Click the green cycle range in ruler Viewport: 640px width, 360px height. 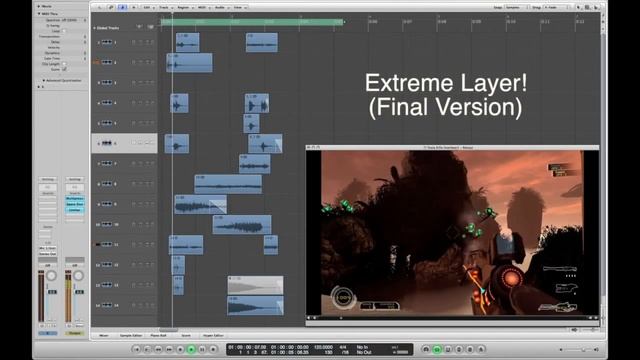click(252, 22)
